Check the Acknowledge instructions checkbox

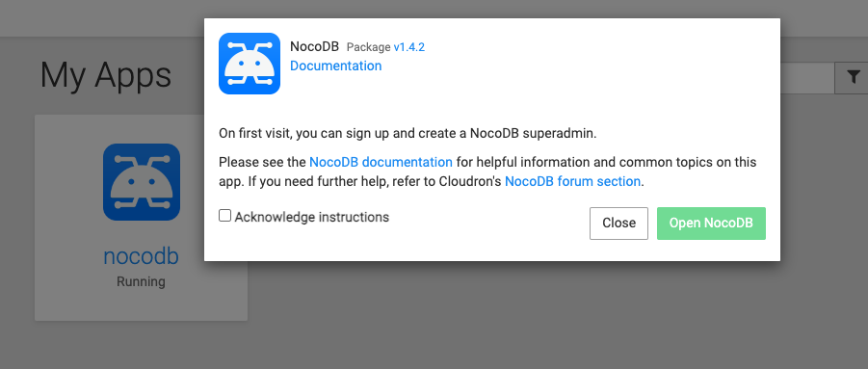(x=224, y=216)
